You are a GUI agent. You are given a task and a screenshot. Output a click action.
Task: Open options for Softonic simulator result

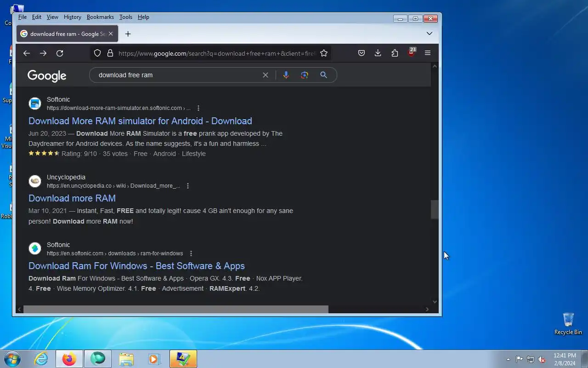click(x=198, y=108)
